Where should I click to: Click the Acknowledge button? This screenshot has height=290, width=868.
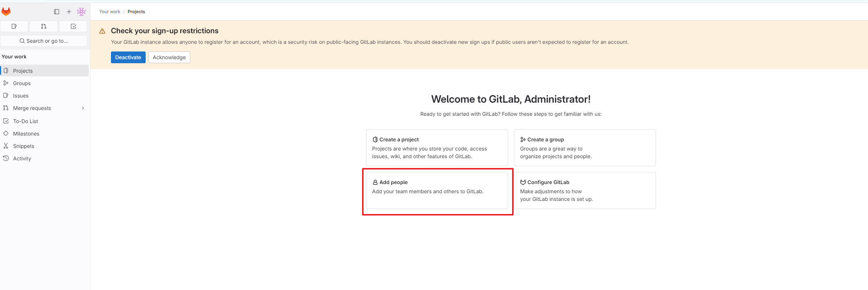(169, 57)
